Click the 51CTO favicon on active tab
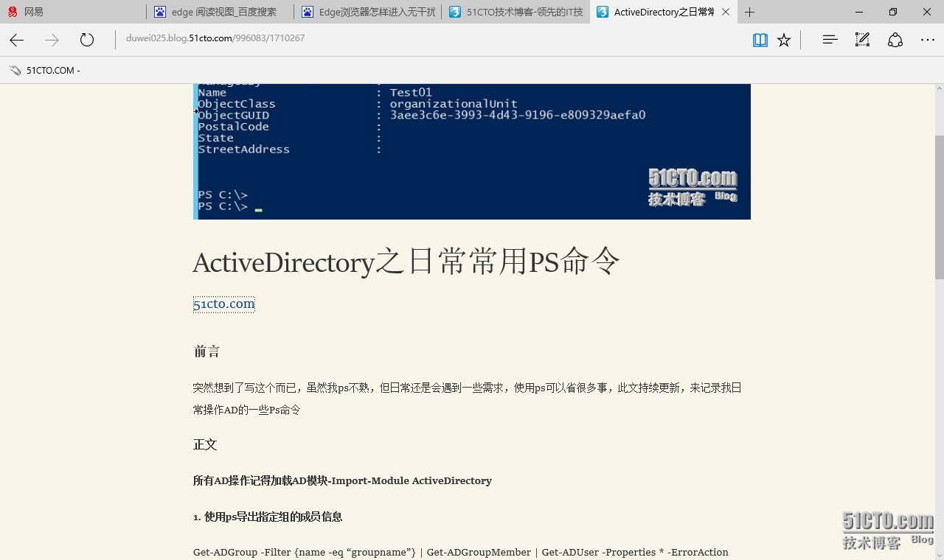944x560 pixels. pyautogui.click(x=603, y=12)
